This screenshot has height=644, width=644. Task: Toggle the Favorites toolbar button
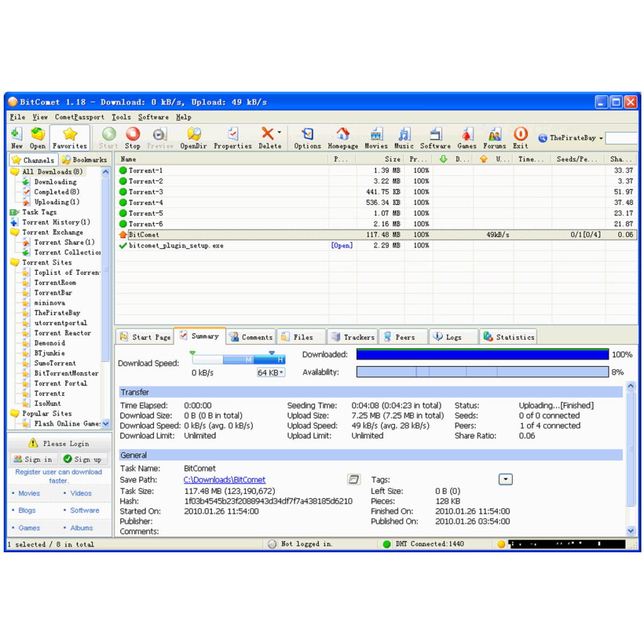70,138
